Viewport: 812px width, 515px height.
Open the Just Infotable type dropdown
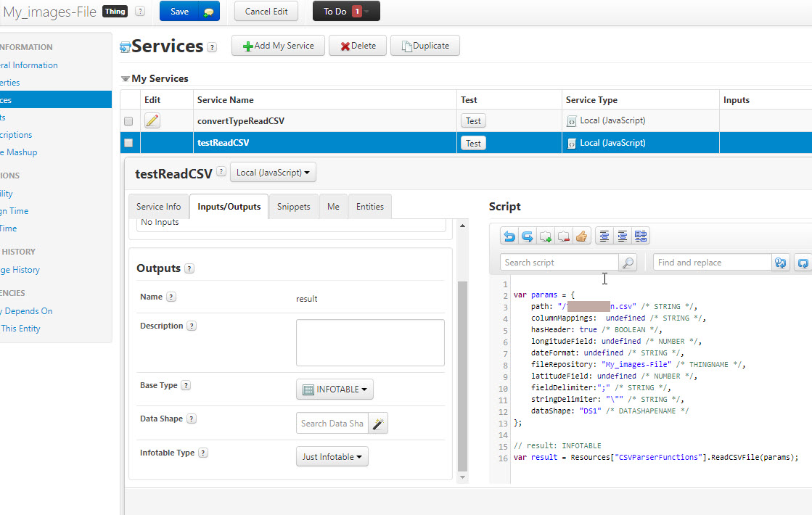coord(332,456)
